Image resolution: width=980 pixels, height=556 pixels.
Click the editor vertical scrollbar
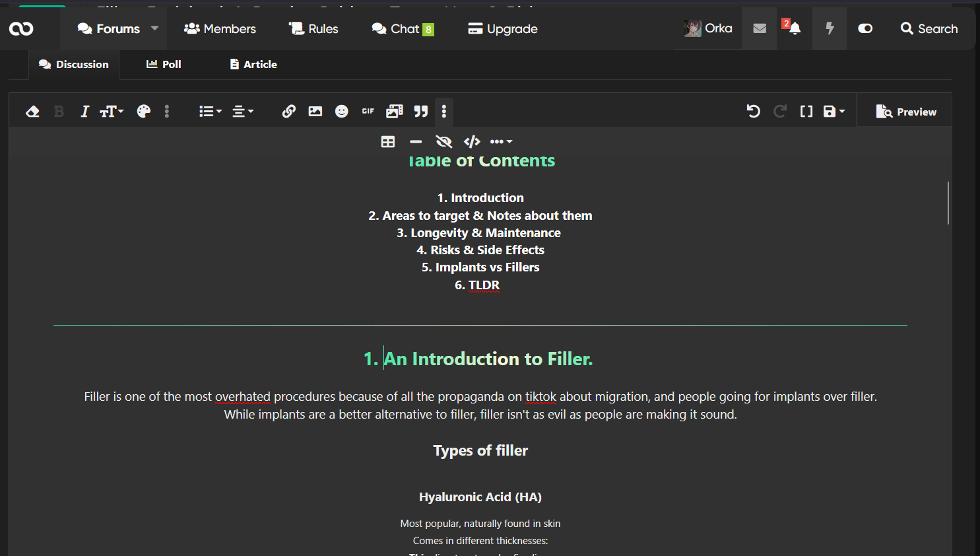click(x=948, y=203)
